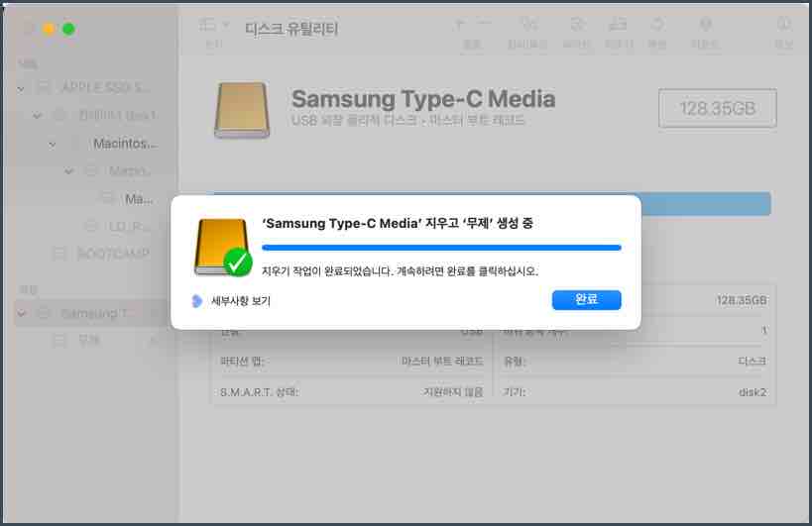Click the 세부사항 보기 label

click(x=241, y=300)
